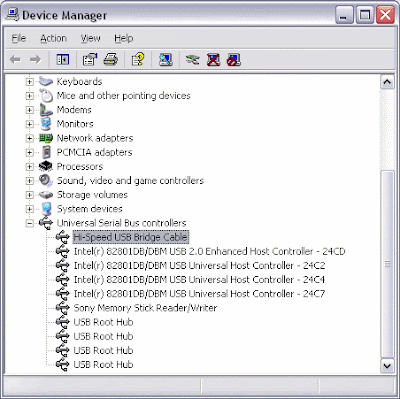Open the Help menu
Image resolution: width=400 pixels, height=399 pixels.
point(124,38)
